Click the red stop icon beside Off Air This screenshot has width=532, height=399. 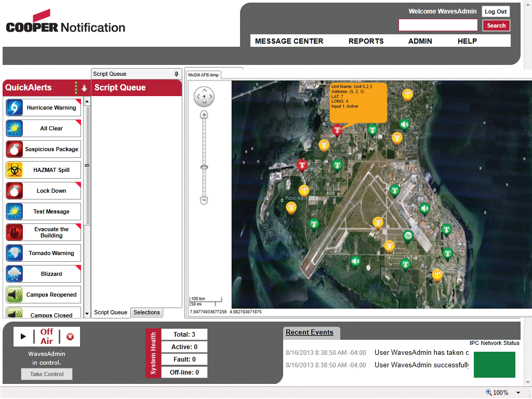pyautogui.click(x=70, y=337)
